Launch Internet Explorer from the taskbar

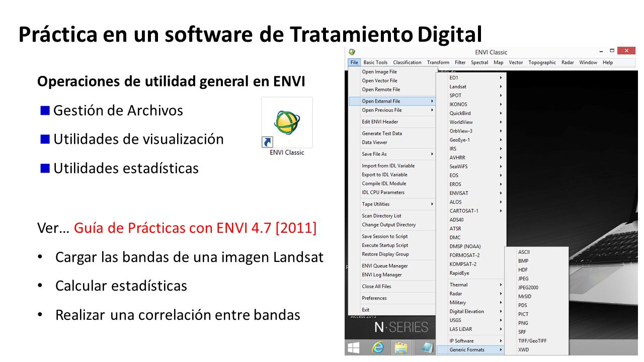[377, 347]
